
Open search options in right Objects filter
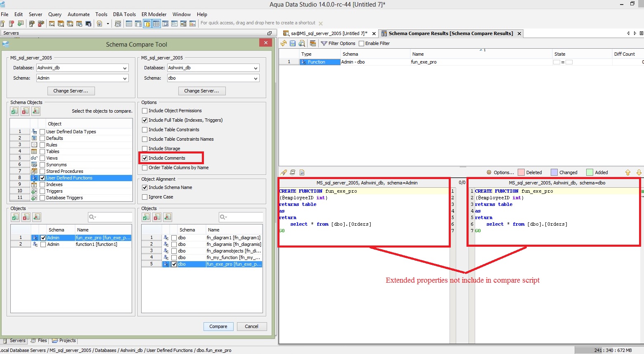(x=223, y=217)
